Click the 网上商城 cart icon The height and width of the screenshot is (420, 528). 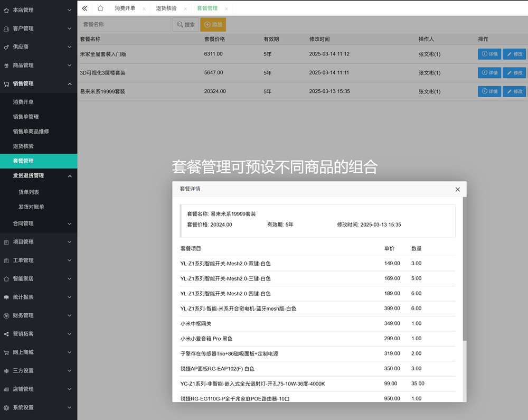6,352
